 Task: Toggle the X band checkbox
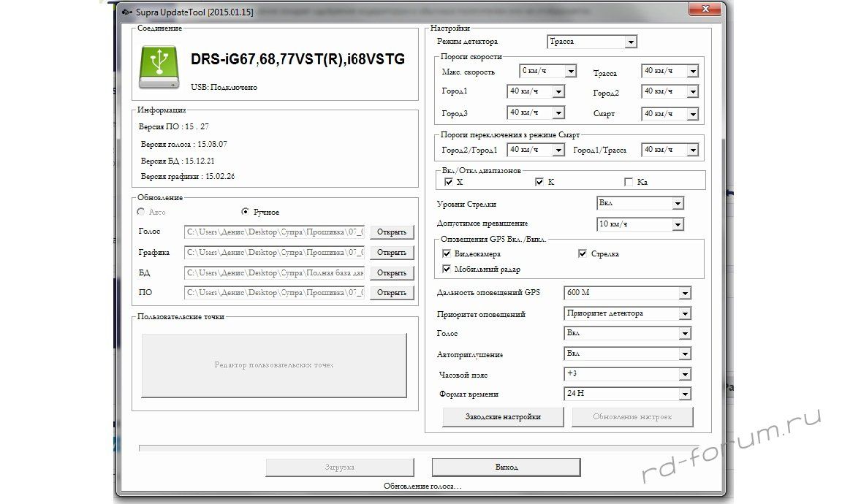pos(449,182)
